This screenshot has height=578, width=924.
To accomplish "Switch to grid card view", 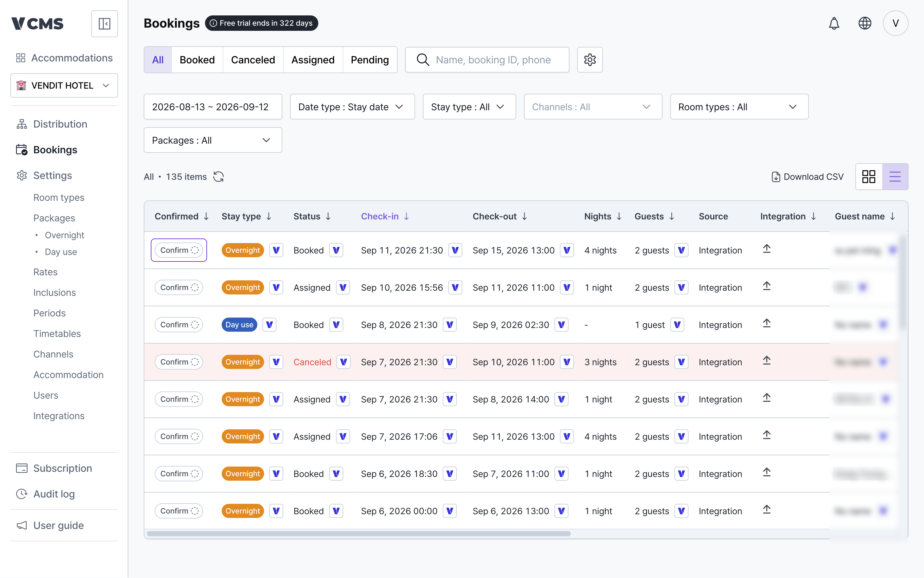I will coord(869,177).
